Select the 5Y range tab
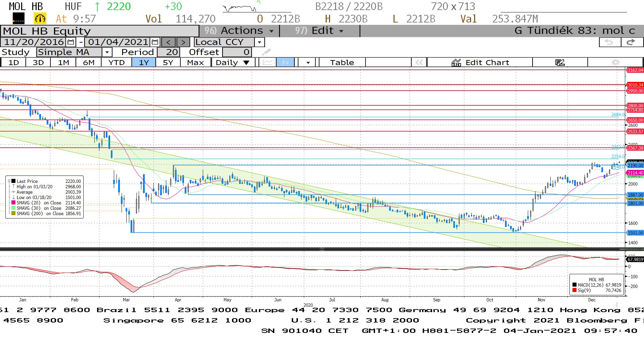Image resolution: width=644 pixels, height=344 pixels. 168,62
